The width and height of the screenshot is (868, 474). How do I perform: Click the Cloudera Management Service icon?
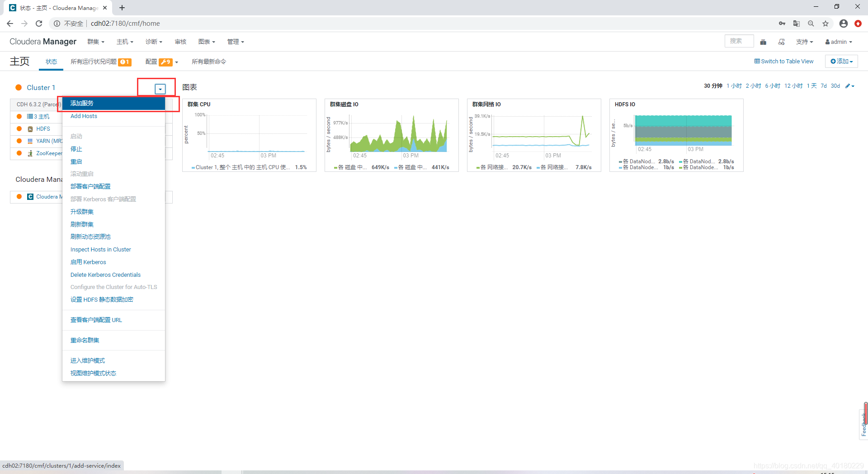30,197
